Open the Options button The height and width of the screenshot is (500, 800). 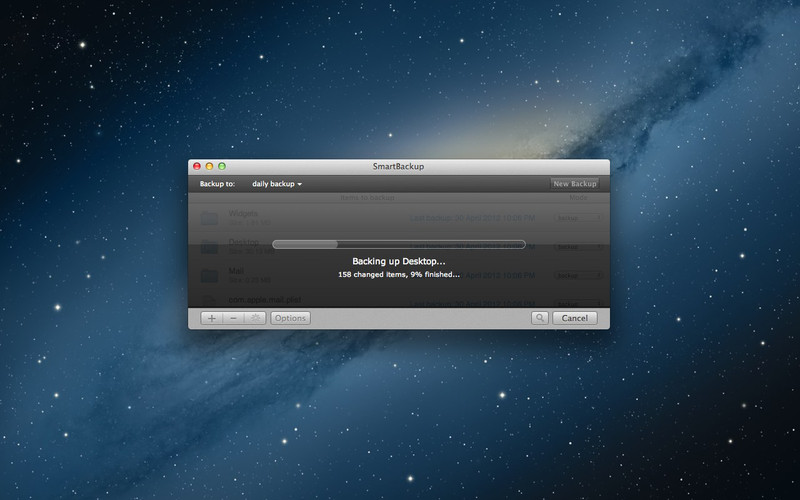290,318
